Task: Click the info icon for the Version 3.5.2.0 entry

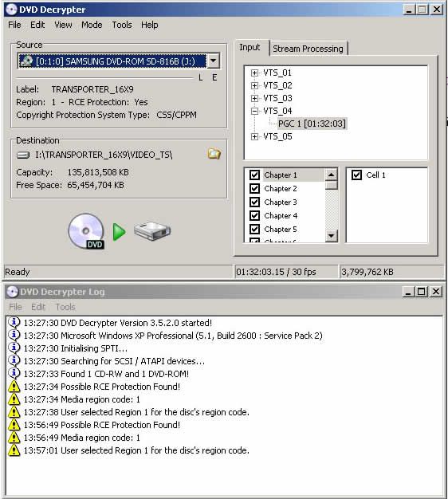Action: coord(14,323)
